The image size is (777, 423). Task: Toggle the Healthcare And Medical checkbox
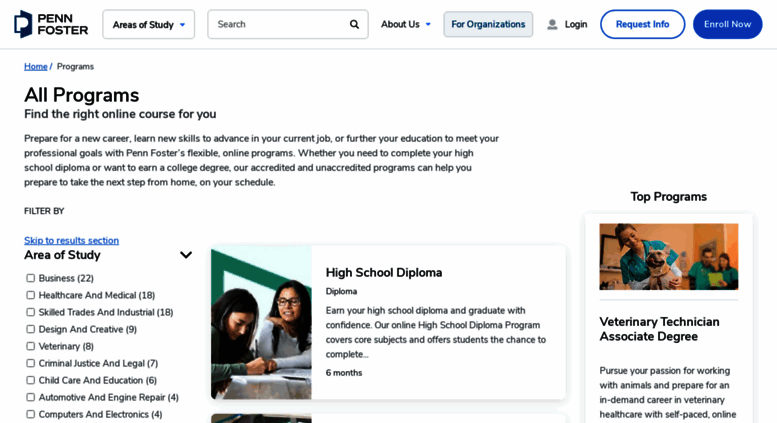(x=31, y=295)
